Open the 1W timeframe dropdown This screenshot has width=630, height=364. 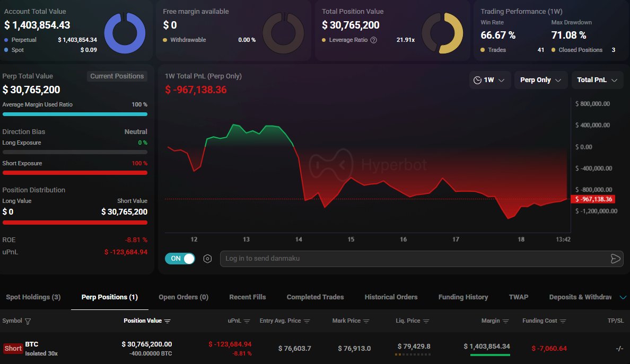click(x=489, y=79)
